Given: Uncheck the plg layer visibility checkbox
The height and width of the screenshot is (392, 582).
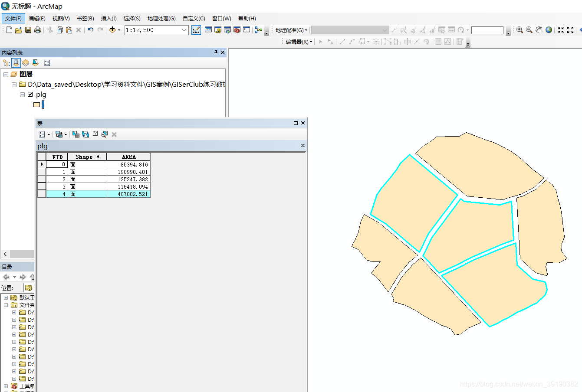Looking at the screenshot, I should tap(30, 94).
